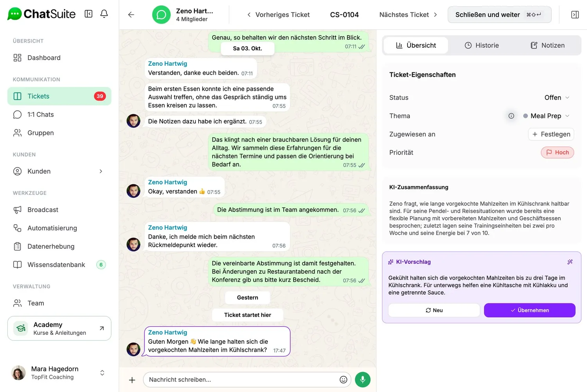Click Festlegen to assign the ticket
The image size is (587, 392).
click(551, 134)
